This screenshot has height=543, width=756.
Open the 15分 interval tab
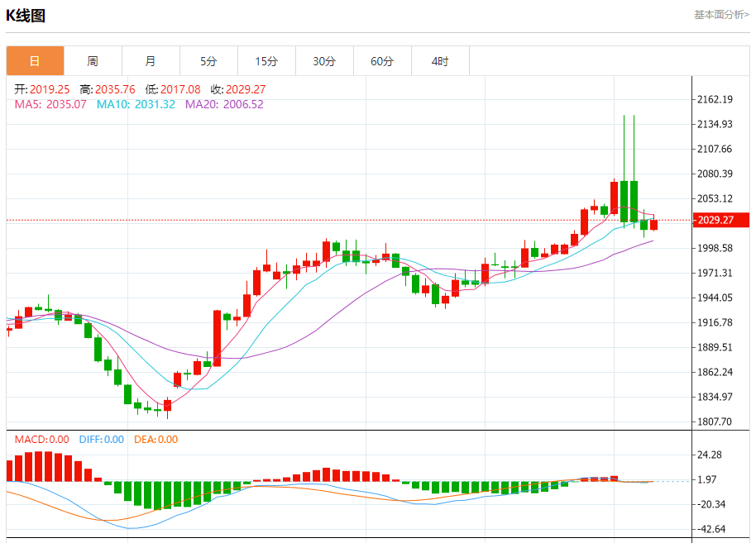tap(266, 61)
